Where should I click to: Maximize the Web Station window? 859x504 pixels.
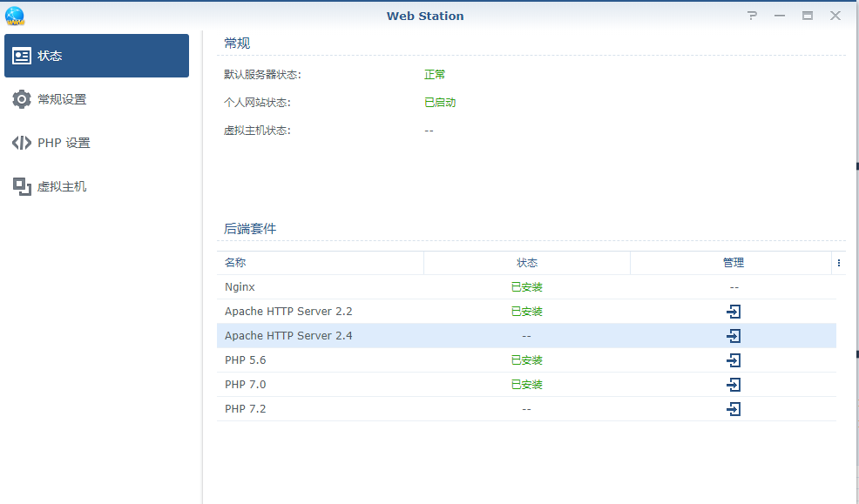point(808,16)
